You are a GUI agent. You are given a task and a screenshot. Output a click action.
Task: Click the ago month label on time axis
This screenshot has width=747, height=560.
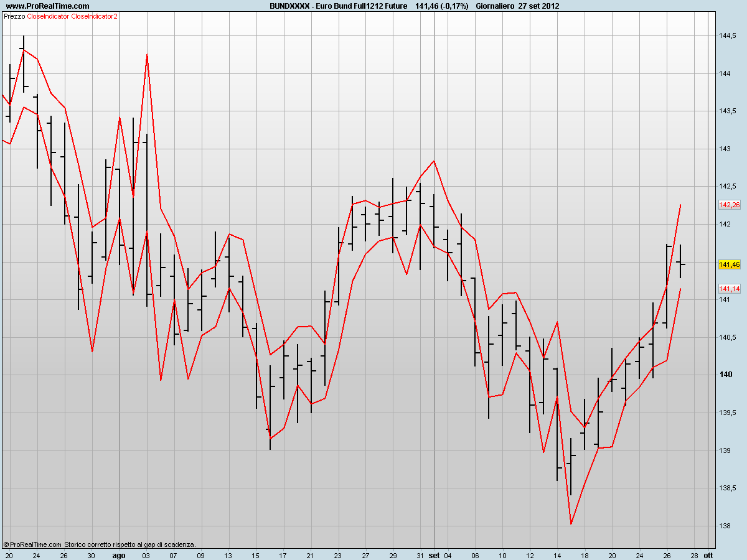click(119, 554)
